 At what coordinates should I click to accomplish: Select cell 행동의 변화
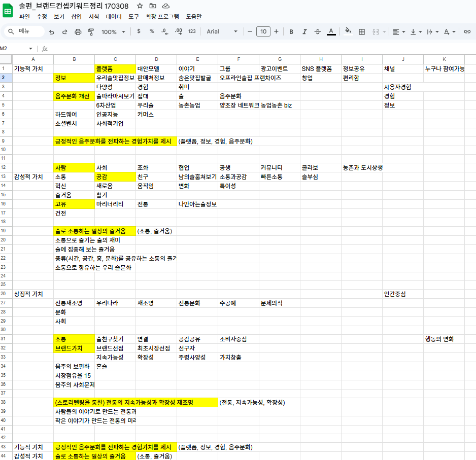444,339
